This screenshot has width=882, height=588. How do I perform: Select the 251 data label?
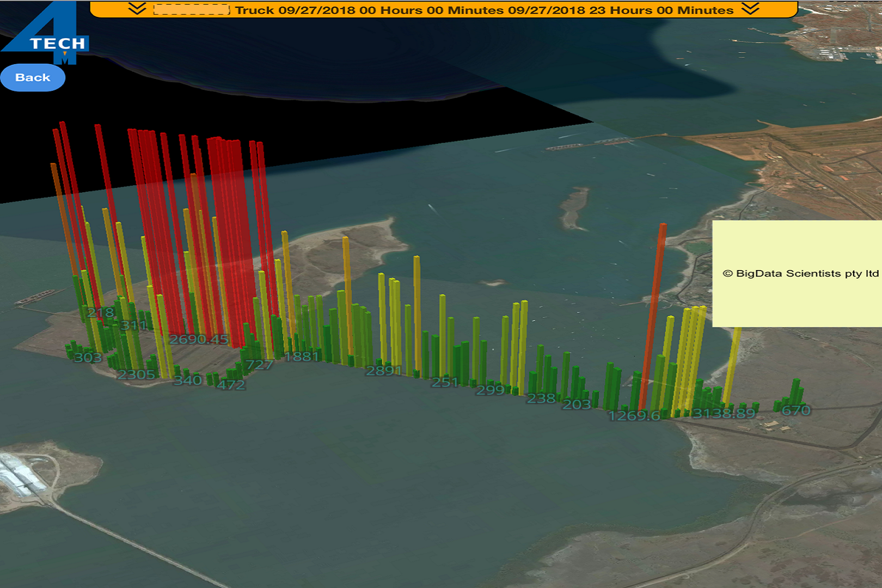[445, 382]
